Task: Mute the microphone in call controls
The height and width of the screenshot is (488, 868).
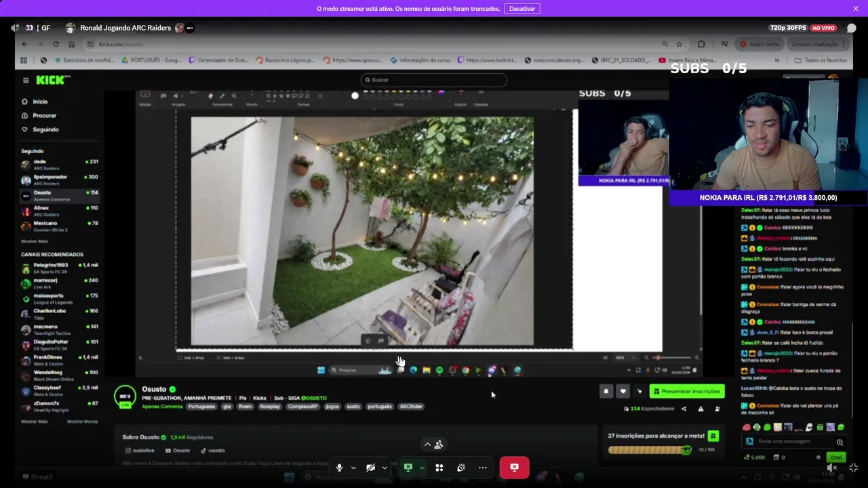Action: pyautogui.click(x=339, y=468)
